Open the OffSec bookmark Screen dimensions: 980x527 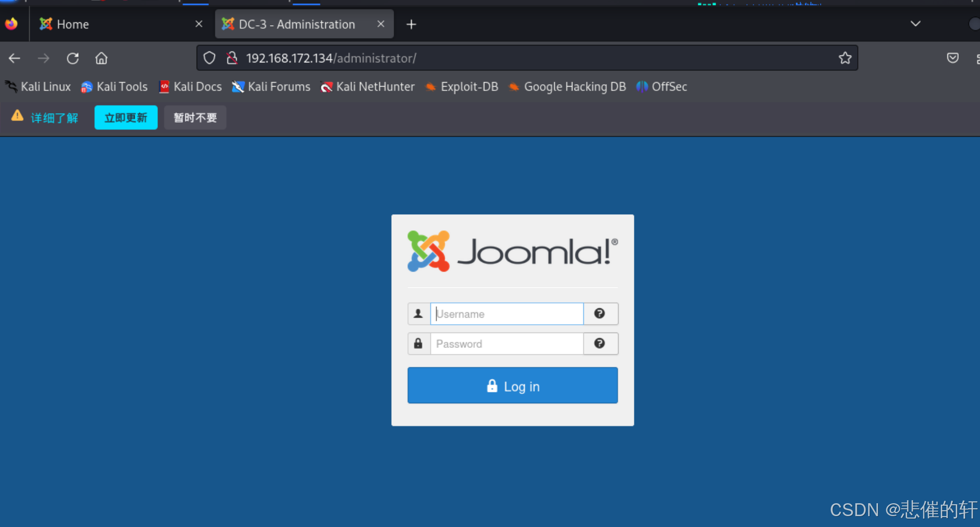click(x=662, y=87)
